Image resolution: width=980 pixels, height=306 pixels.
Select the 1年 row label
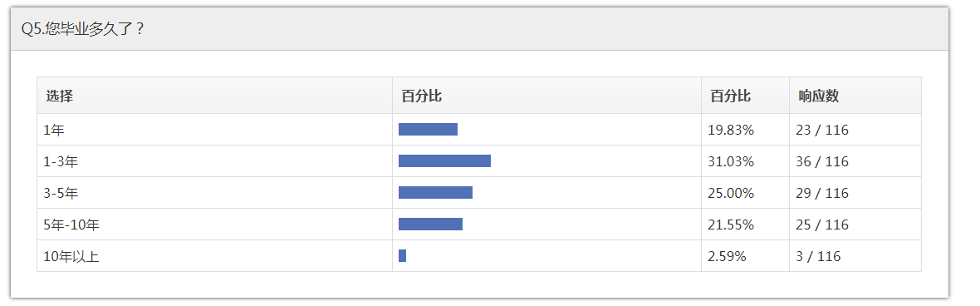pyautogui.click(x=54, y=131)
